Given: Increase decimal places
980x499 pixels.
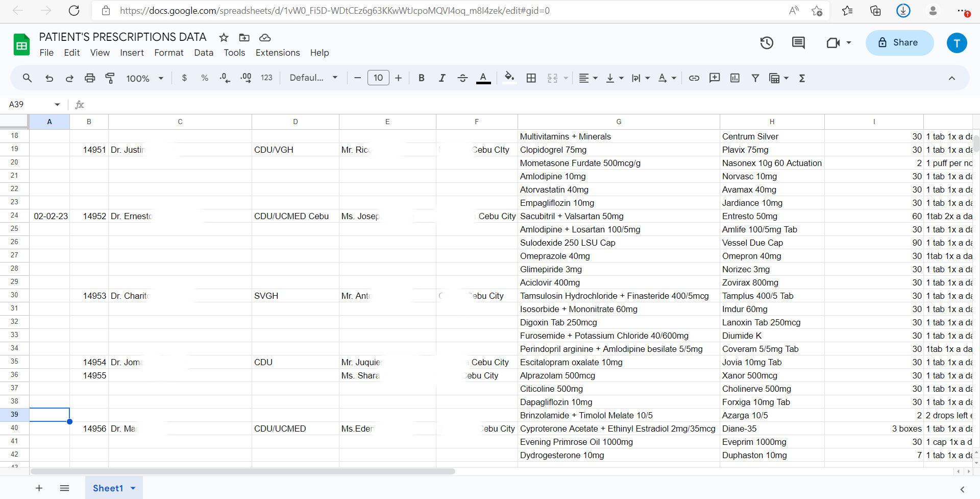Looking at the screenshot, I should (246, 78).
